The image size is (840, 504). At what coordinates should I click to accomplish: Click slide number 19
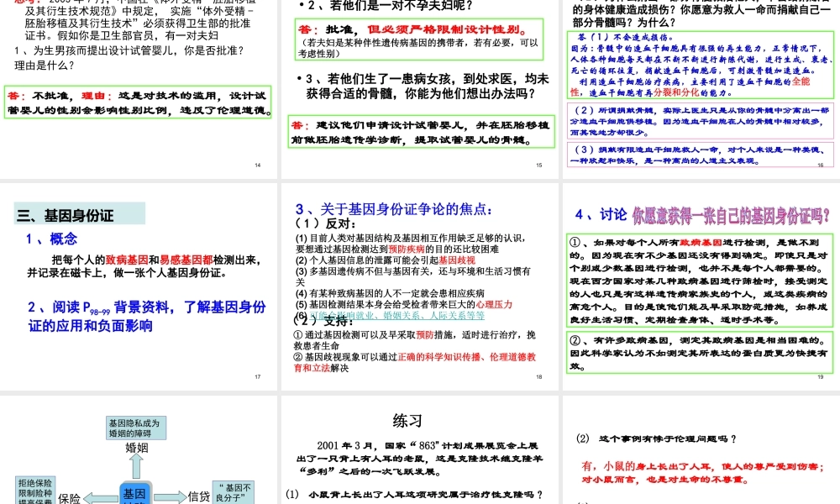(820, 377)
